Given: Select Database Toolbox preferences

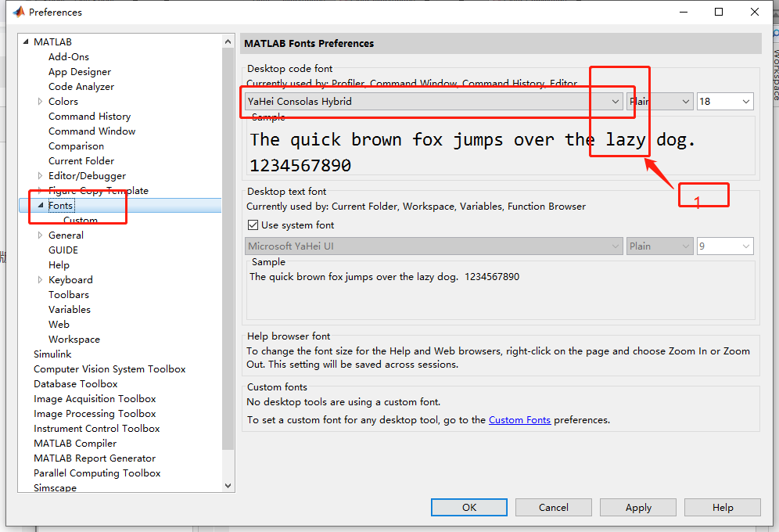Looking at the screenshot, I should coord(76,384).
